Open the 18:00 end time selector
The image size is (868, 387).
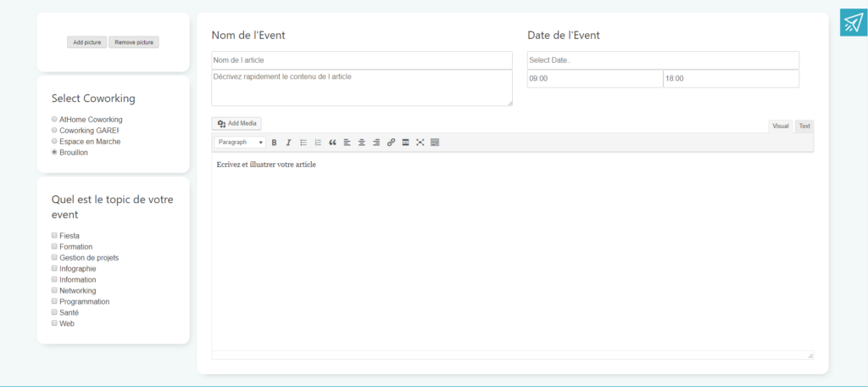pos(731,79)
